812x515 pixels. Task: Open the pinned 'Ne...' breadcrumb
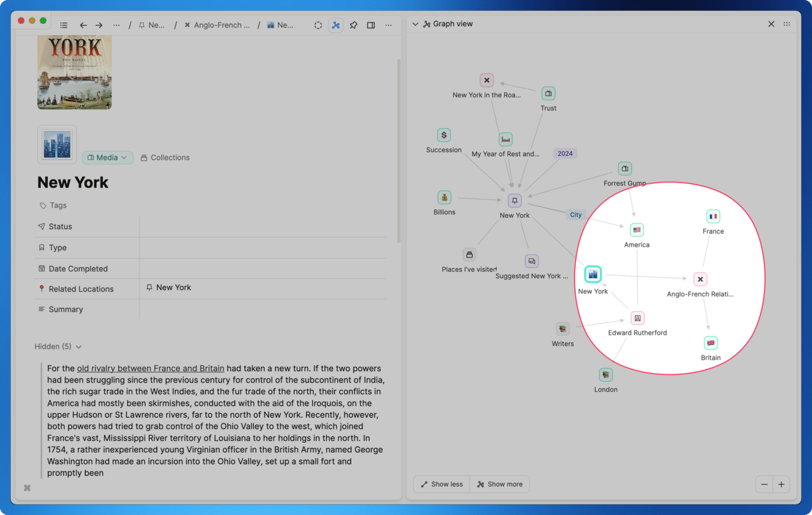coord(151,25)
